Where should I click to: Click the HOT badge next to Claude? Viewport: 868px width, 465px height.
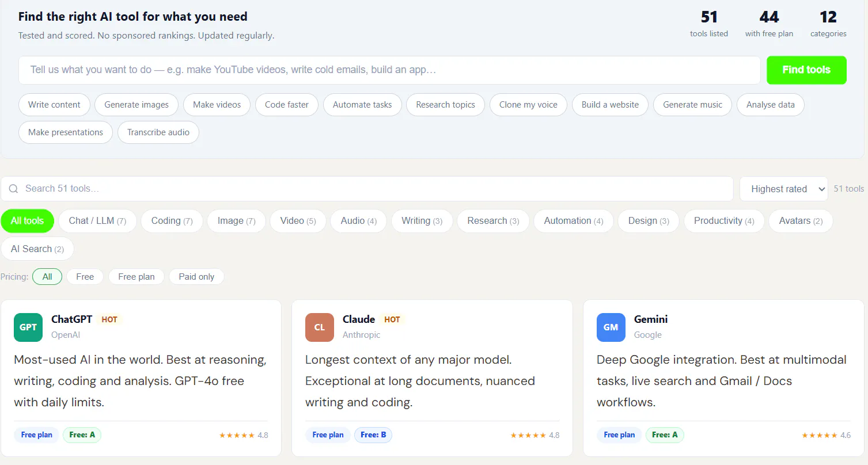click(392, 319)
